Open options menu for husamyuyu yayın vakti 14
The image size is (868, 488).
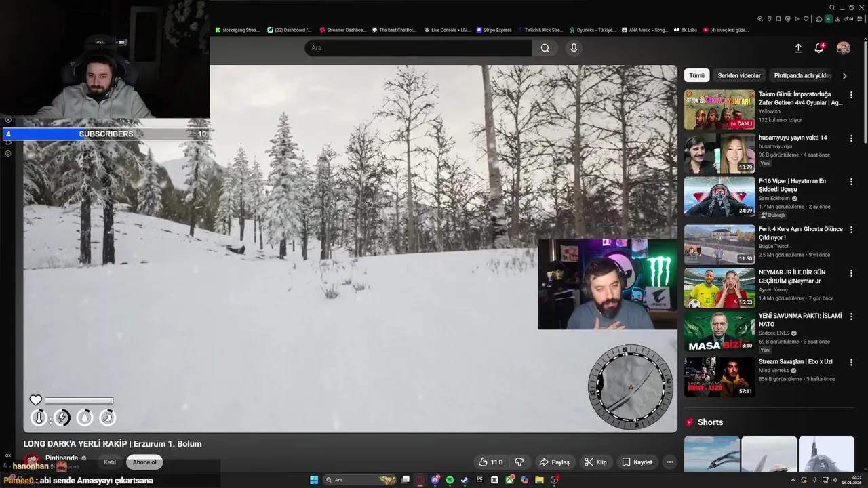coord(851,138)
